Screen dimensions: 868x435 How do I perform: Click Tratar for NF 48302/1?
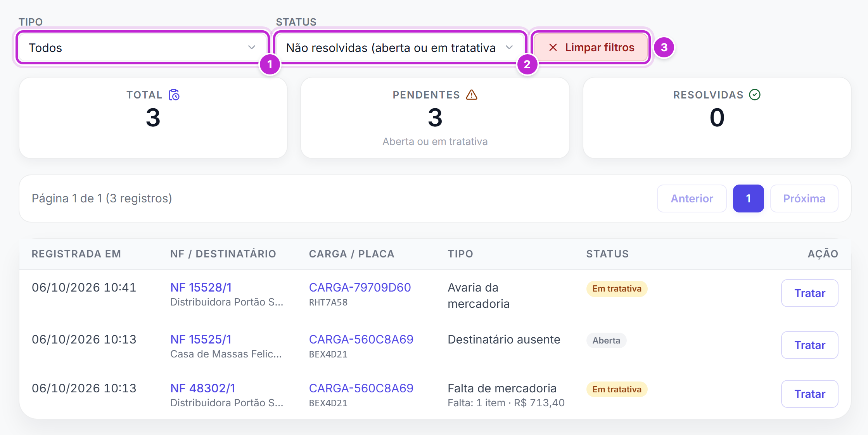pos(810,394)
